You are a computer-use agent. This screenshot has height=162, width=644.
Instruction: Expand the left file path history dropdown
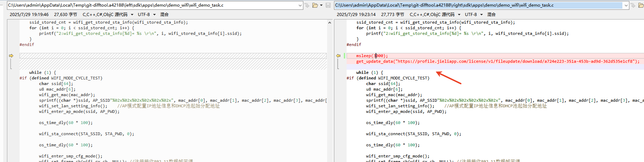pyautogui.click(x=300, y=5)
